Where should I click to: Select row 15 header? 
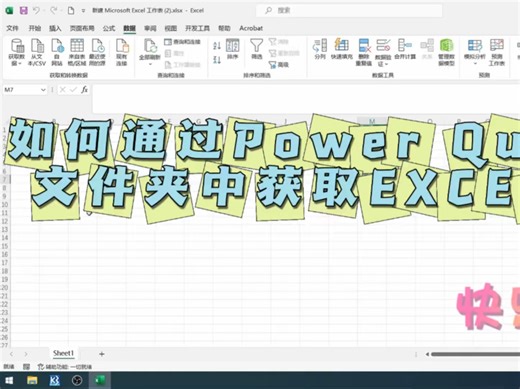pos(5,246)
